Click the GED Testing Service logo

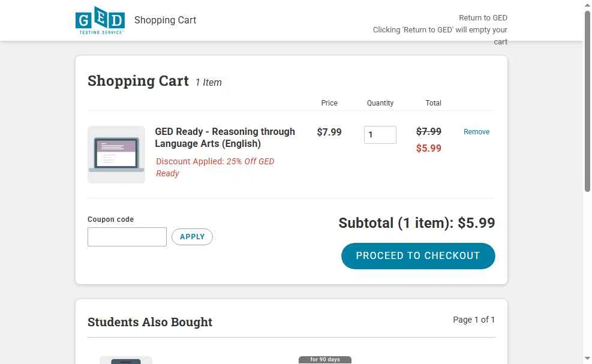100,20
